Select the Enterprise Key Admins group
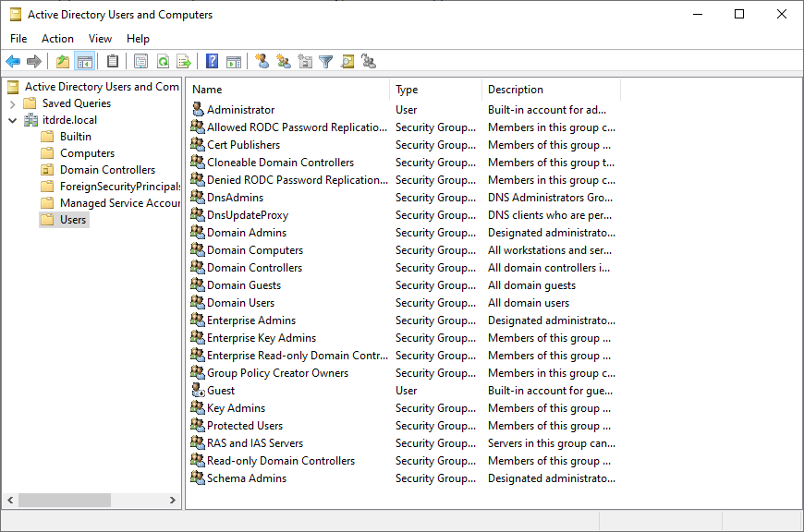 point(262,338)
